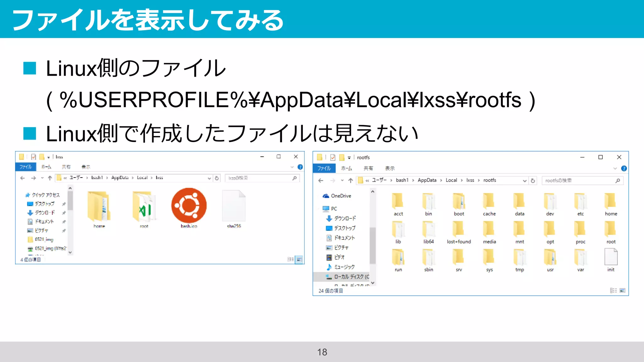Open recent locations dropdown in rootfs window
Viewport: 644px width, 362px height.
(x=342, y=180)
